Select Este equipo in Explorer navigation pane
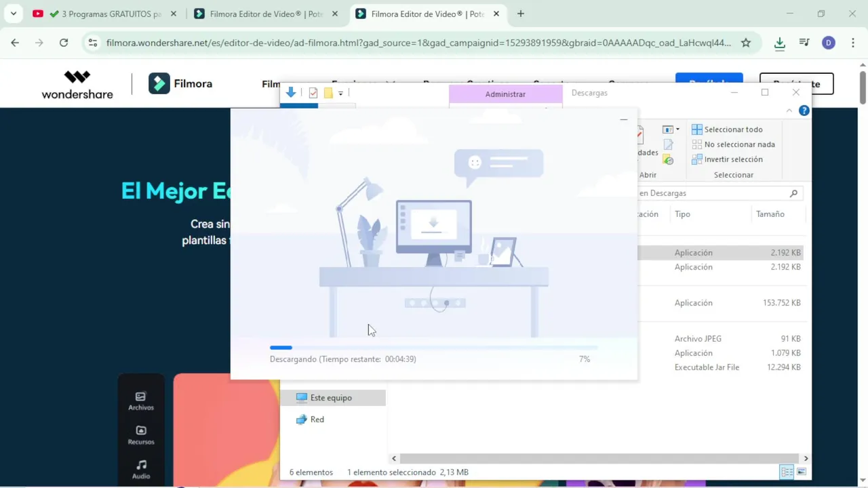The image size is (868, 488). click(333, 398)
